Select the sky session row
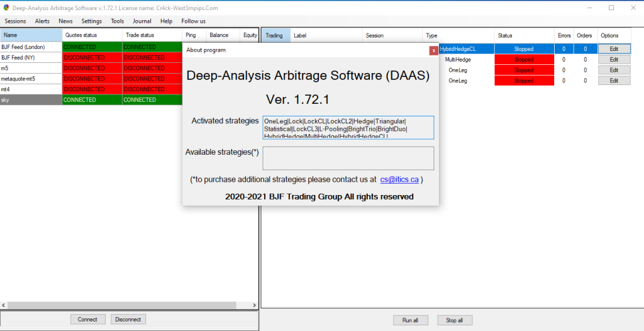This screenshot has height=331, width=644. (x=31, y=100)
